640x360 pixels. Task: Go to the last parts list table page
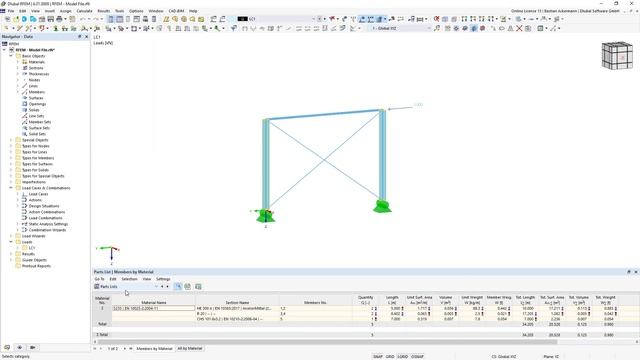click(131, 349)
